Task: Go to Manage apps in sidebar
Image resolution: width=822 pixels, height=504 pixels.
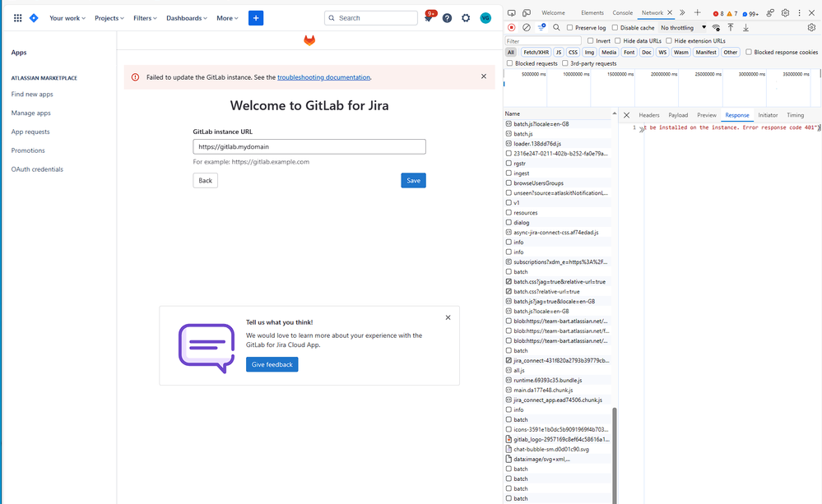Action: coord(31,113)
